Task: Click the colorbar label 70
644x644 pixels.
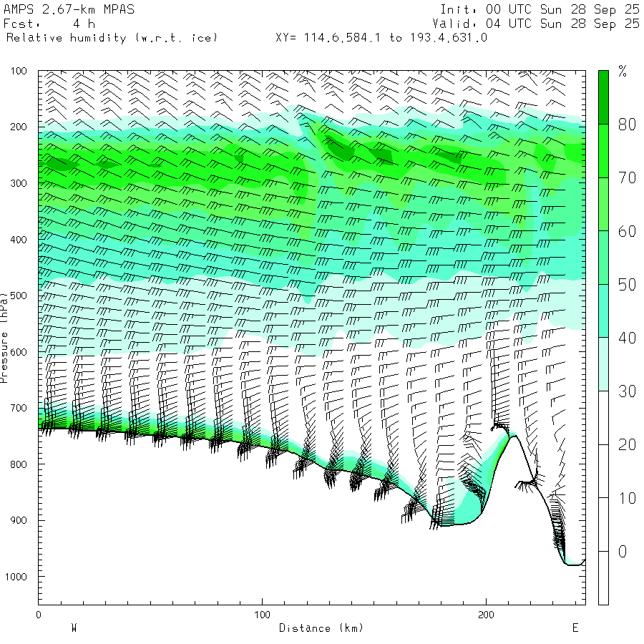Action: pos(627,178)
